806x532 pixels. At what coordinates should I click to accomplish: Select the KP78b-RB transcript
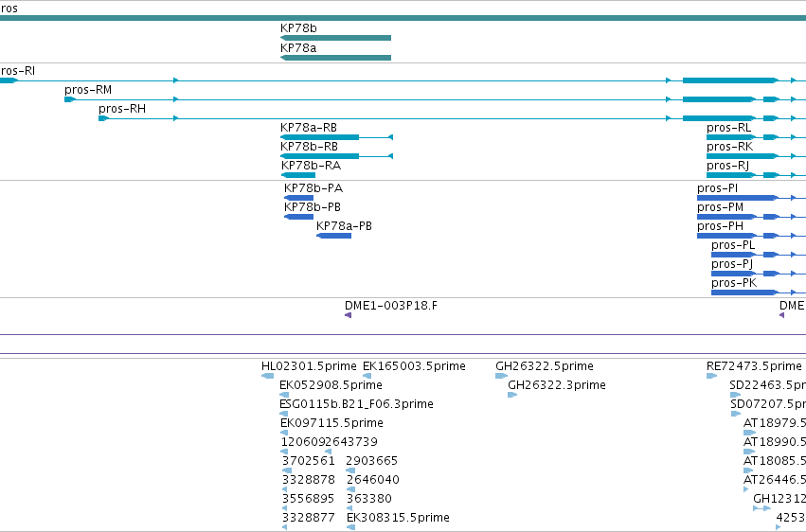[x=336, y=156]
